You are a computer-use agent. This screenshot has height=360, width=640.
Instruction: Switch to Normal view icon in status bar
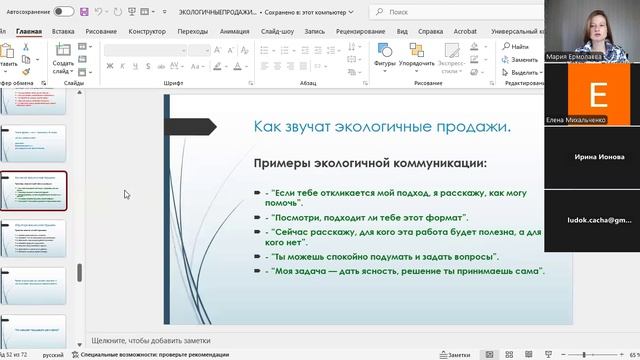(x=489, y=354)
